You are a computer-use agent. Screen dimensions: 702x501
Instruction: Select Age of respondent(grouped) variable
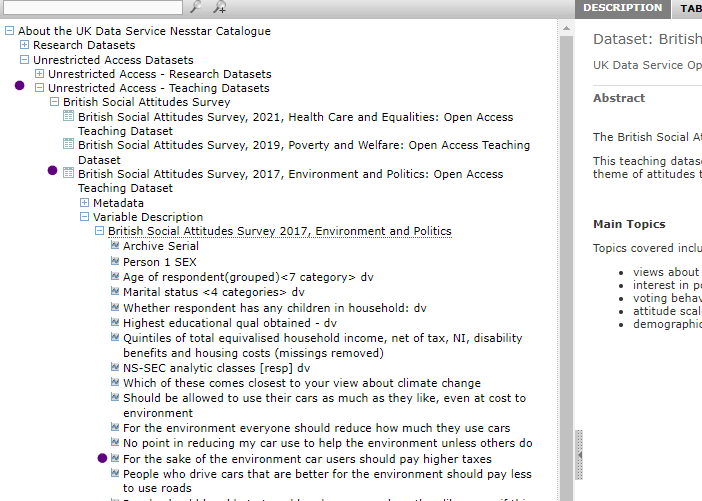tap(248, 277)
